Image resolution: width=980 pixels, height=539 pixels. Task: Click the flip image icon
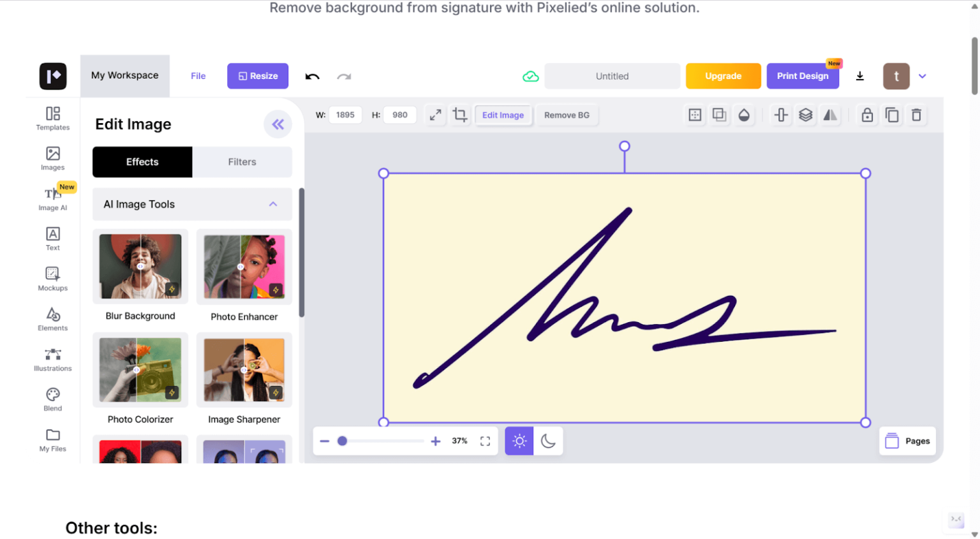[830, 115]
